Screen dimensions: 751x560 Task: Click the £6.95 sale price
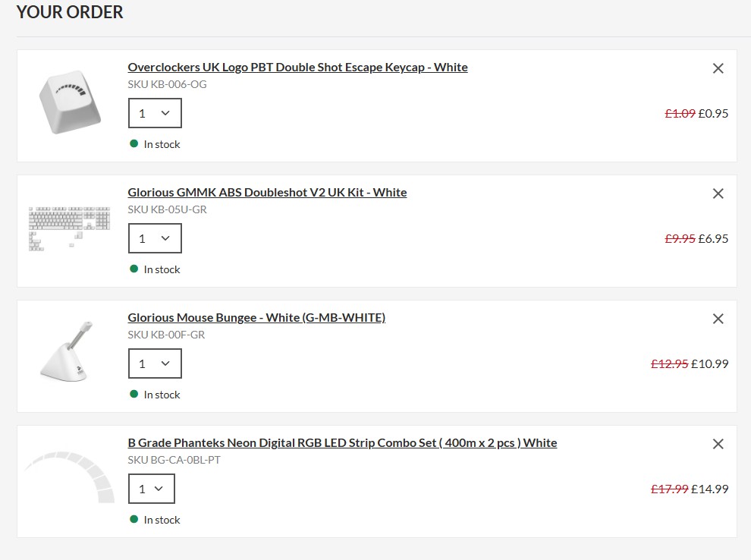coord(713,238)
